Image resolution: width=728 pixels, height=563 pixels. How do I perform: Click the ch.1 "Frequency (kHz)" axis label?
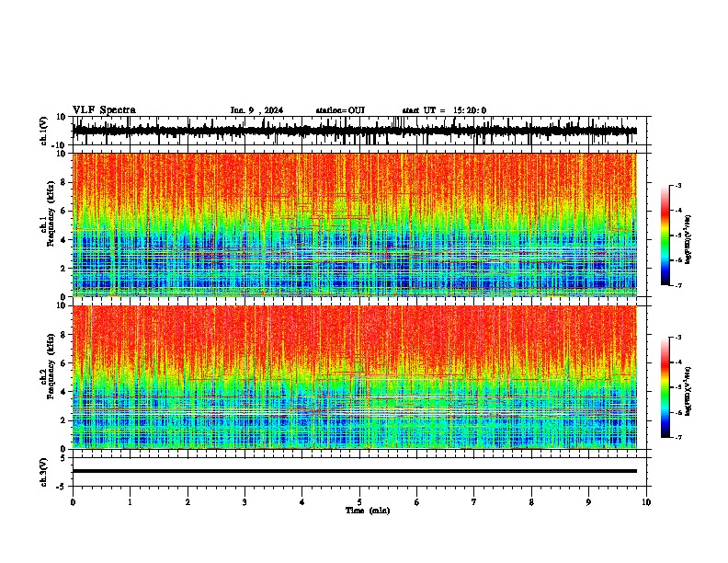point(51,213)
